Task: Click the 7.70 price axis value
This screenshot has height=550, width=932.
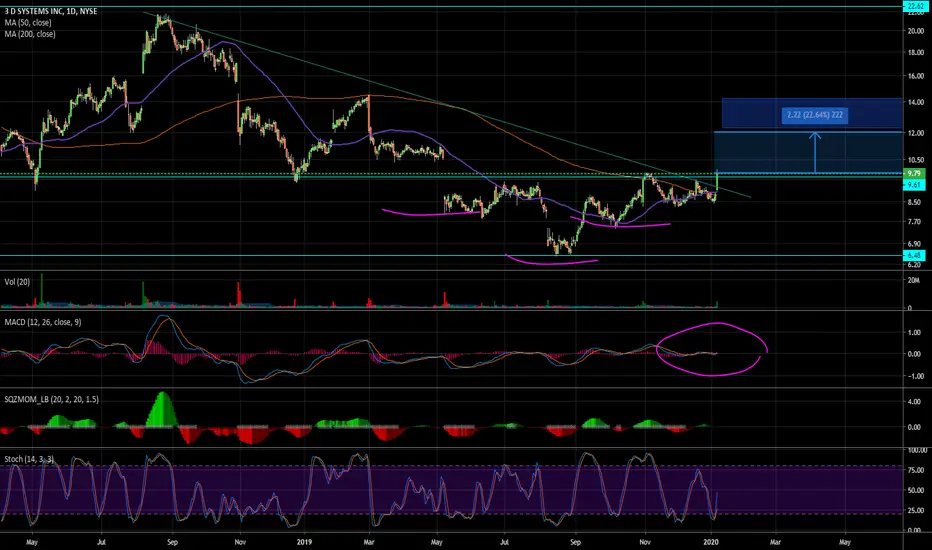Action: [915, 222]
